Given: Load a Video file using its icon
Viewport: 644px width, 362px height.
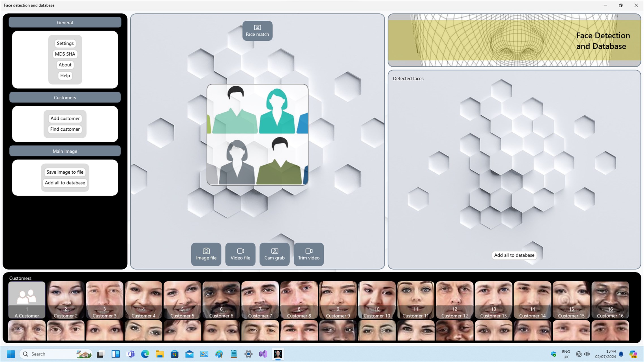Looking at the screenshot, I should tap(240, 254).
